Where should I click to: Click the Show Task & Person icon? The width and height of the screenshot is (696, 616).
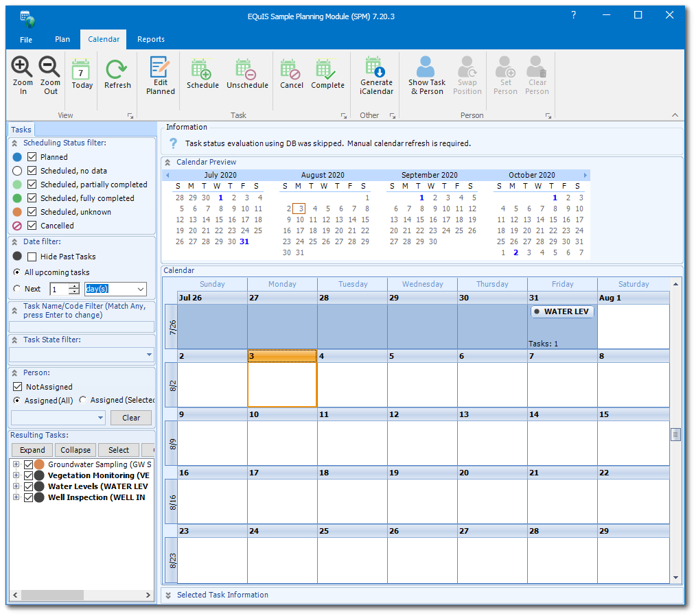tap(426, 73)
